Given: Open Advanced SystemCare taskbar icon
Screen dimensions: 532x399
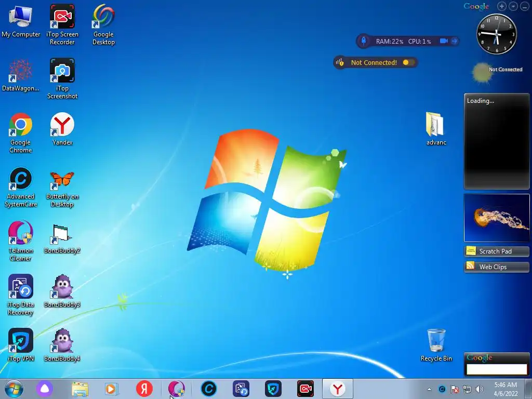Looking at the screenshot, I should point(209,389).
